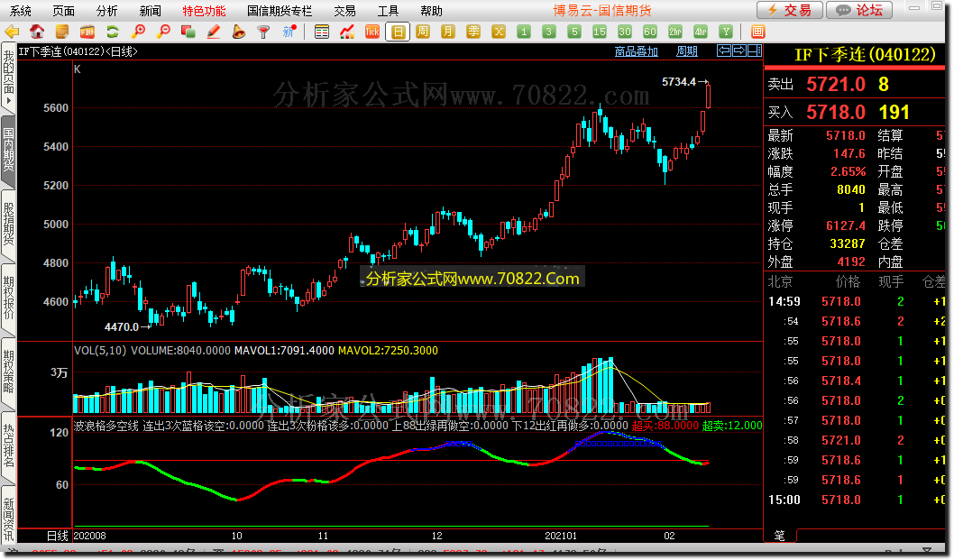Open the 国信期货专栏 menu
This screenshot has width=954, height=560.
click(280, 11)
